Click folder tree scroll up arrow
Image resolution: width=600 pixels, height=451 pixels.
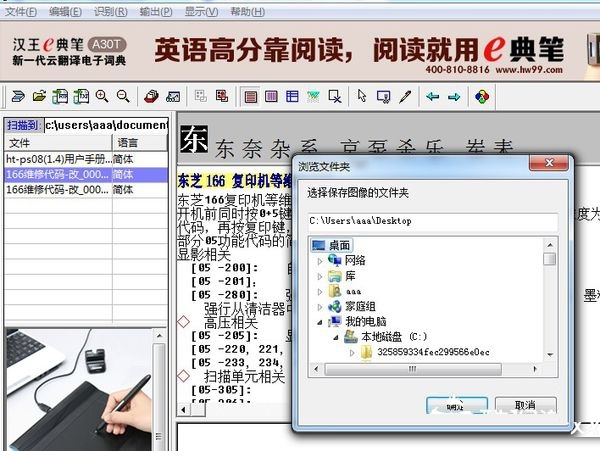(550, 245)
